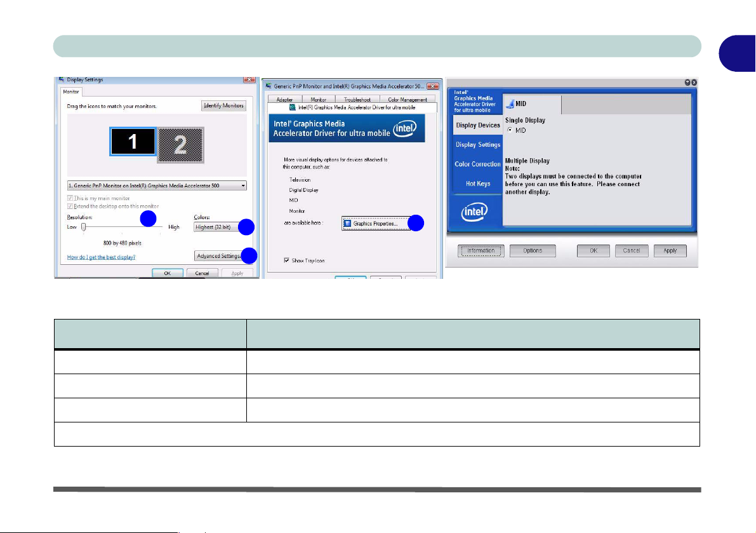Click OK in the Intel graphics panel
The height and width of the screenshot is (533, 756).
(594, 251)
